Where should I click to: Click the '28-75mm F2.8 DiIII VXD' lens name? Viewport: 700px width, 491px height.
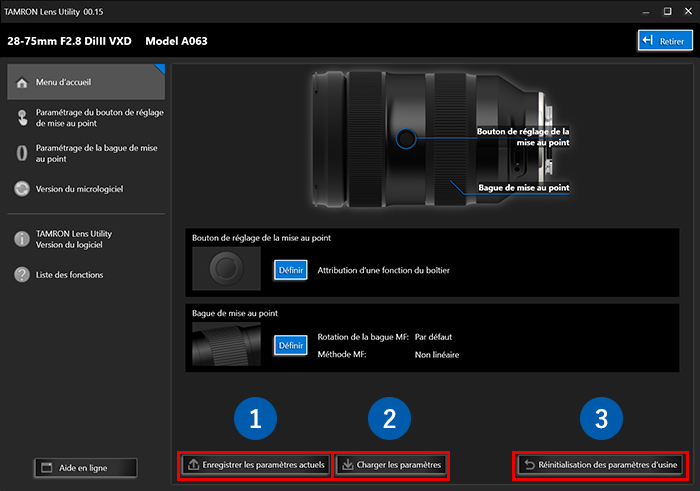coord(69,41)
